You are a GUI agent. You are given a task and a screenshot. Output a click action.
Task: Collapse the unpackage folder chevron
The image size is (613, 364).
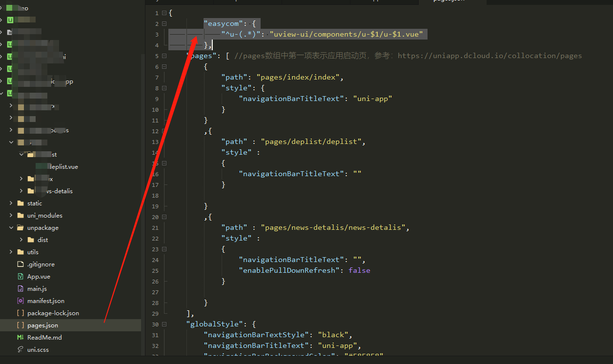click(x=11, y=228)
